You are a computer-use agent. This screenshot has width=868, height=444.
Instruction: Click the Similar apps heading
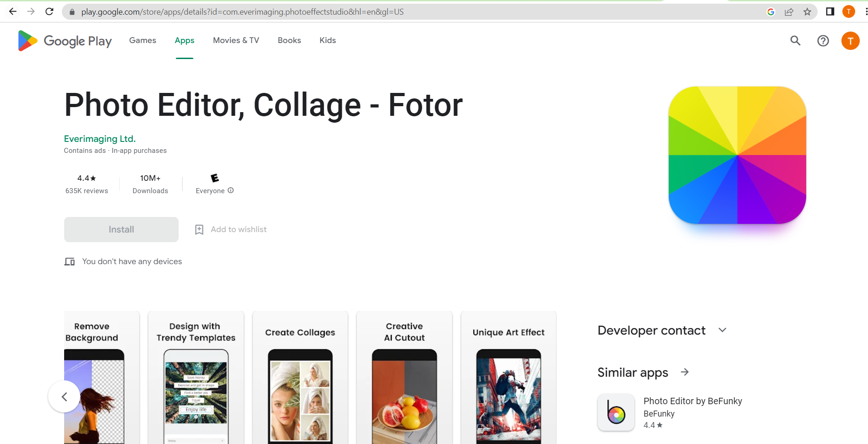(633, 373)
